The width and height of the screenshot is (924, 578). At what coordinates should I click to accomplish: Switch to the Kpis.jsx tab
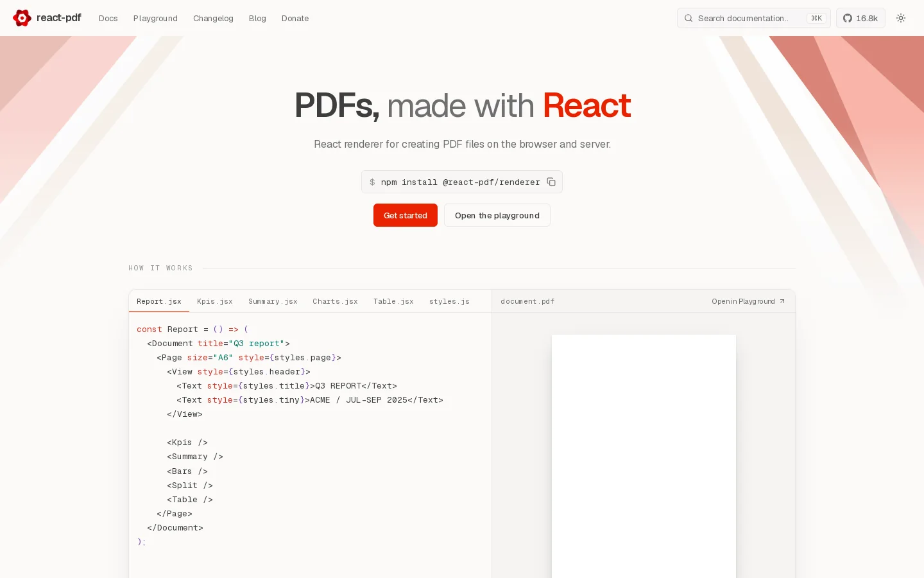click(x=215, y=301)
